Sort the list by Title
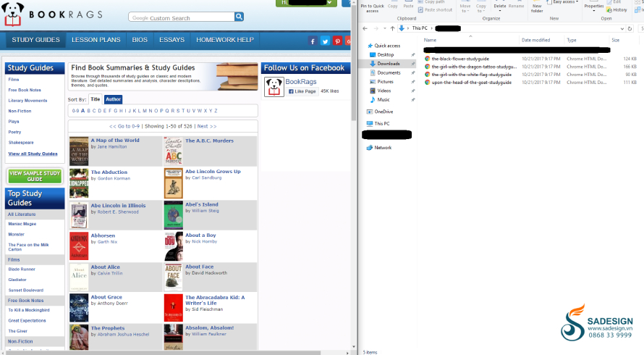Viewport: 644px width, 355px height. click(96, 99)
